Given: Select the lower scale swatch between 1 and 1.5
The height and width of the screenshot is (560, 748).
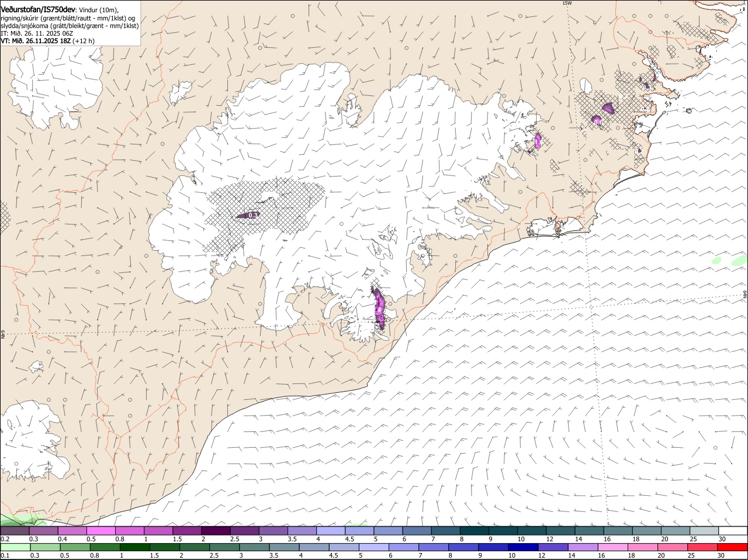Looking at the screenshot, I should tap(134, 547).
